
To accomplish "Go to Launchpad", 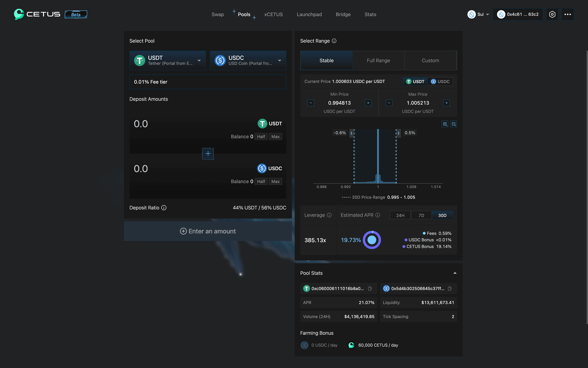I will pos(309,14).
